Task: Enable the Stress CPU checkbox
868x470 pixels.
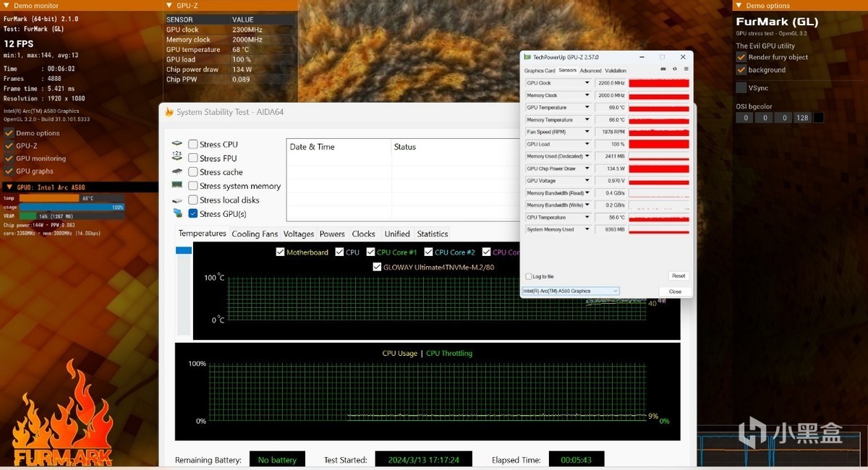Action: [193, 144]
